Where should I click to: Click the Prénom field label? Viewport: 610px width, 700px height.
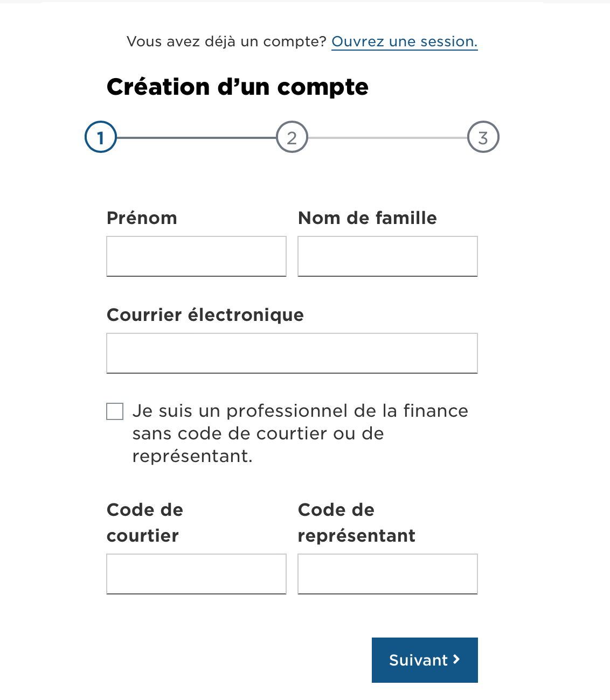tap(142, 218)
